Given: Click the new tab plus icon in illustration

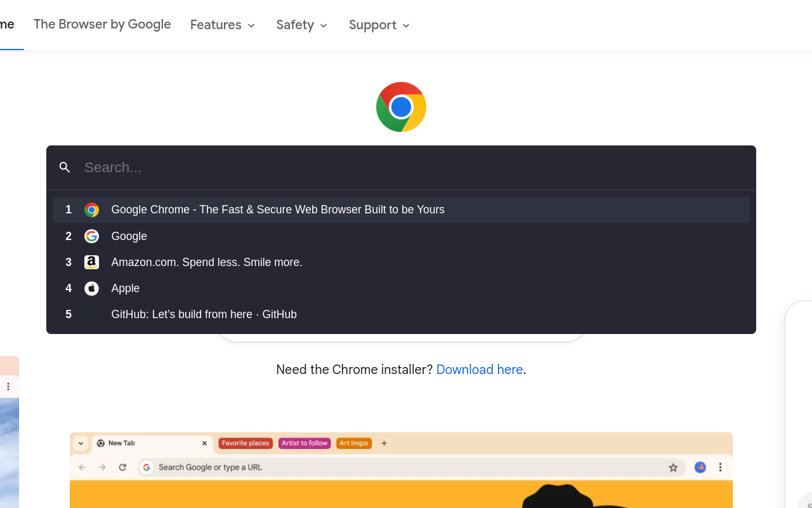Looking at the screenshot, I should (x=384, y=443).
